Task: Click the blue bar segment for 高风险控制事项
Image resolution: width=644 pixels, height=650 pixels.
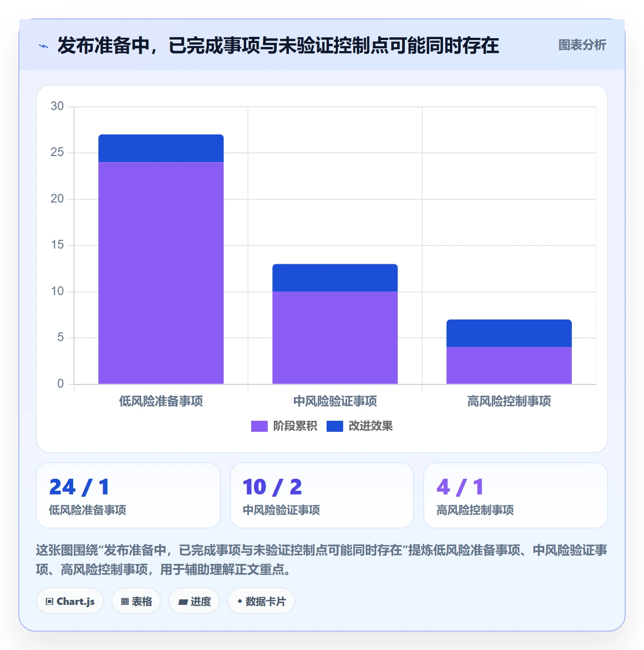Action: 509,333
